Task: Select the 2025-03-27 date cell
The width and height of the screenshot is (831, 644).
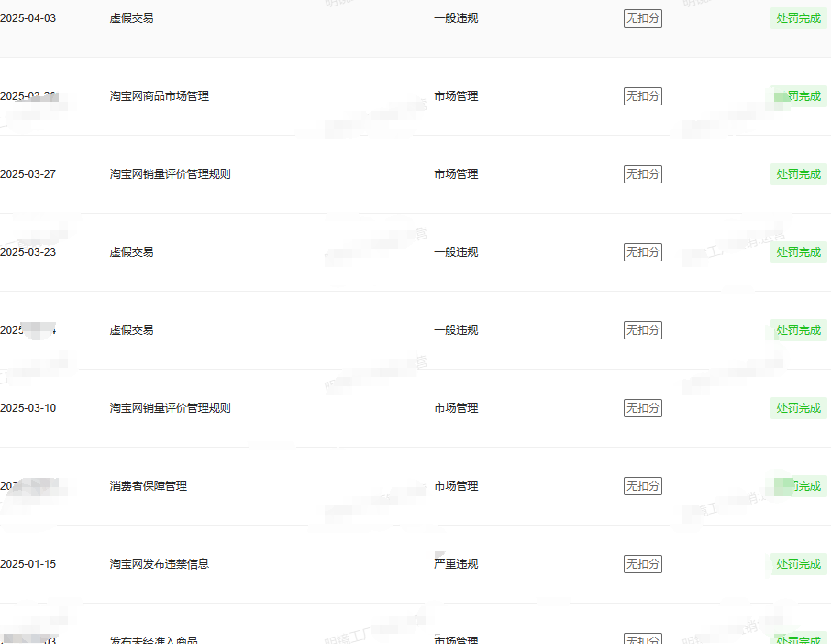Action: (x=28, y=174)
